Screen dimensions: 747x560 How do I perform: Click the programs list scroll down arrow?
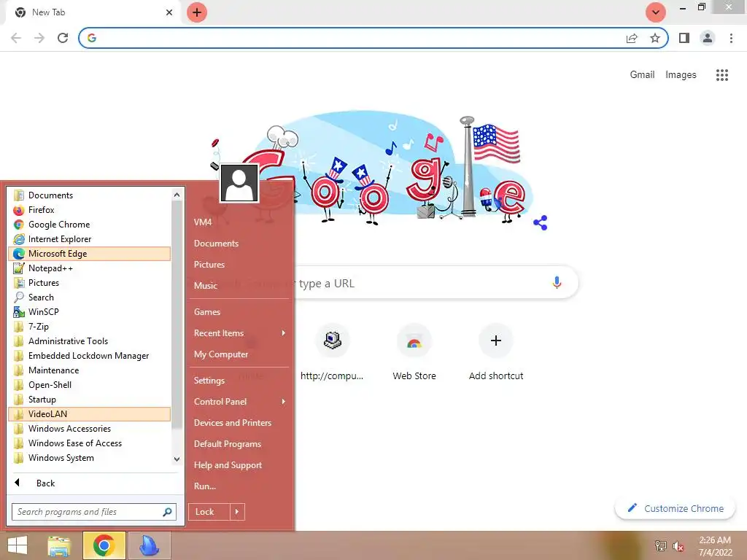(x=177, y=459)
